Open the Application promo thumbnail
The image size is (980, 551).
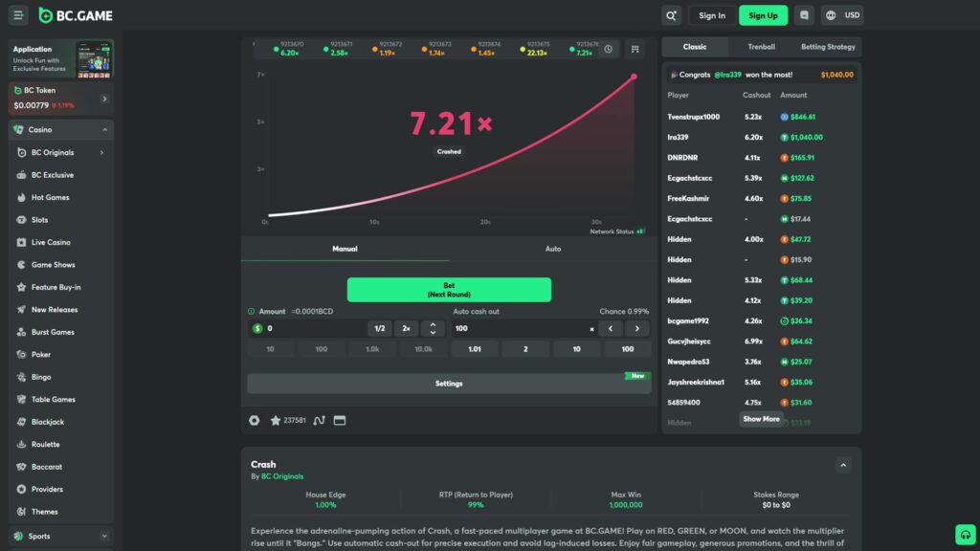pyautogui.click(x=95, y=59)
